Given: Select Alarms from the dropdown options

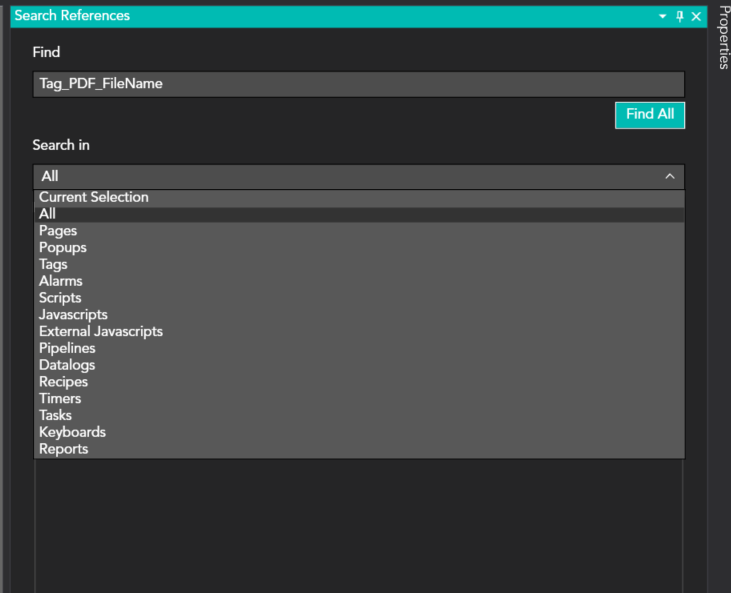Looking at the screenshot, I should coord(61,281).
